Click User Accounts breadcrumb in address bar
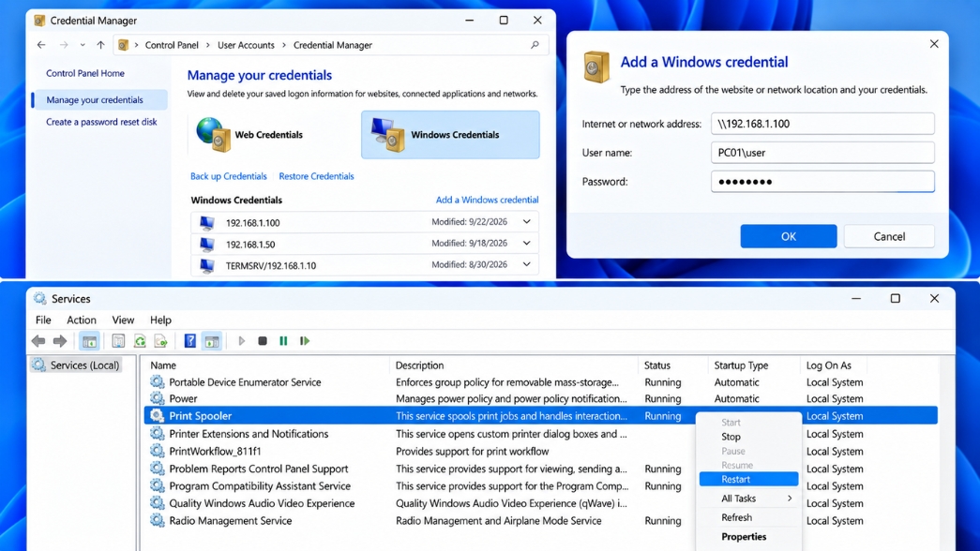Viewport: 980px width, 551px height. coord(246,45)
